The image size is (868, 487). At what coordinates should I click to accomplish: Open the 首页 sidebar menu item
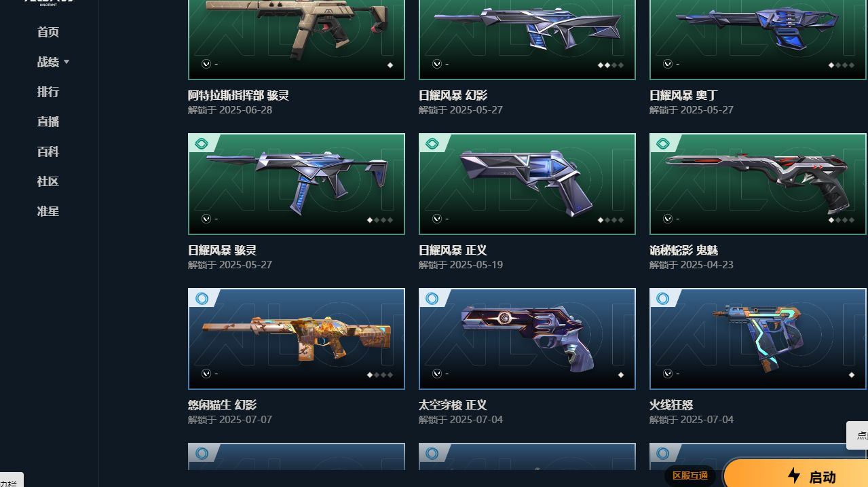click(48, 32)
